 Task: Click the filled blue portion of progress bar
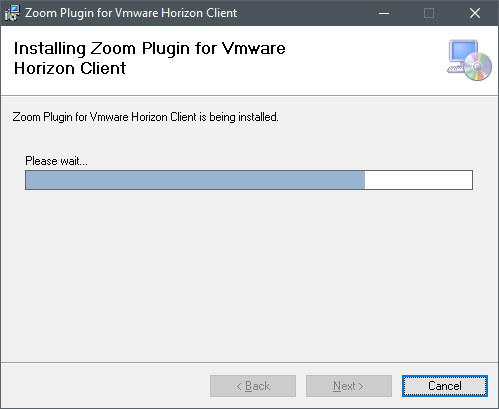coord(195,180)
